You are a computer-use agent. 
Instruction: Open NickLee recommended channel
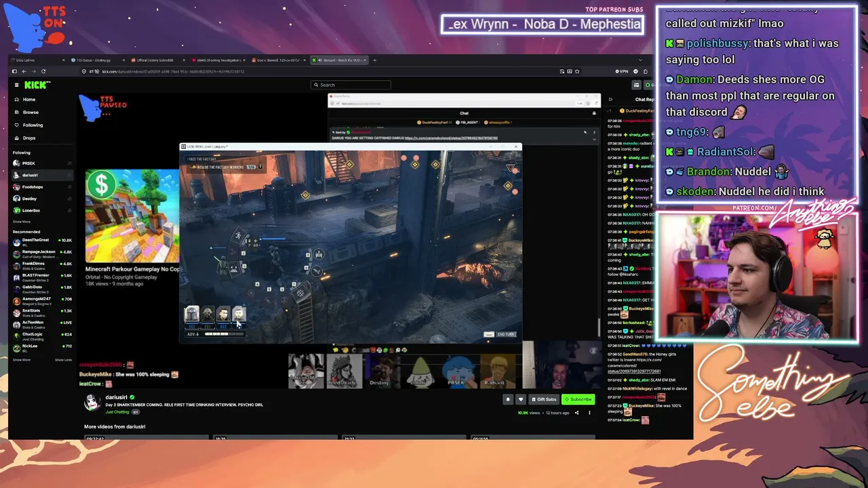click(42, 348)
